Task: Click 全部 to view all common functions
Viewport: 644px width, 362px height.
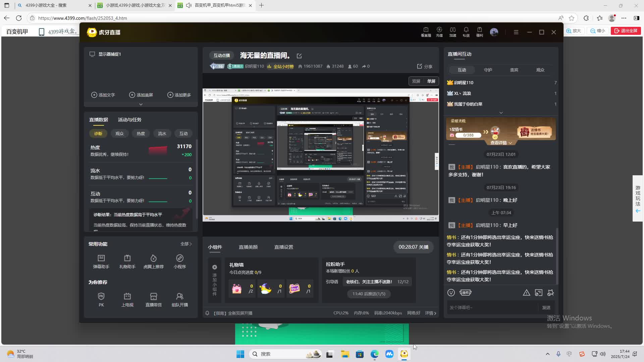Action: [x=186, y=244]
